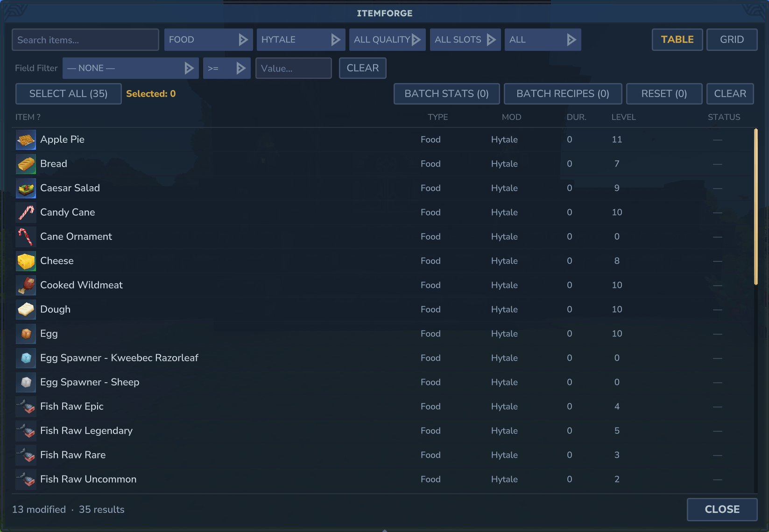
Task: Click the Egg item icon
Action: (x=26, y=334)
